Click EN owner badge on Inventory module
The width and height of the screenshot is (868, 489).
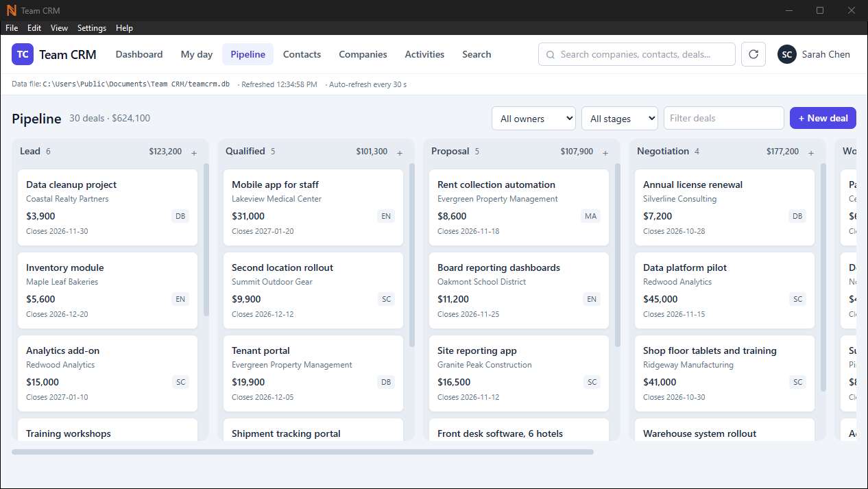[x=180, y=299]
